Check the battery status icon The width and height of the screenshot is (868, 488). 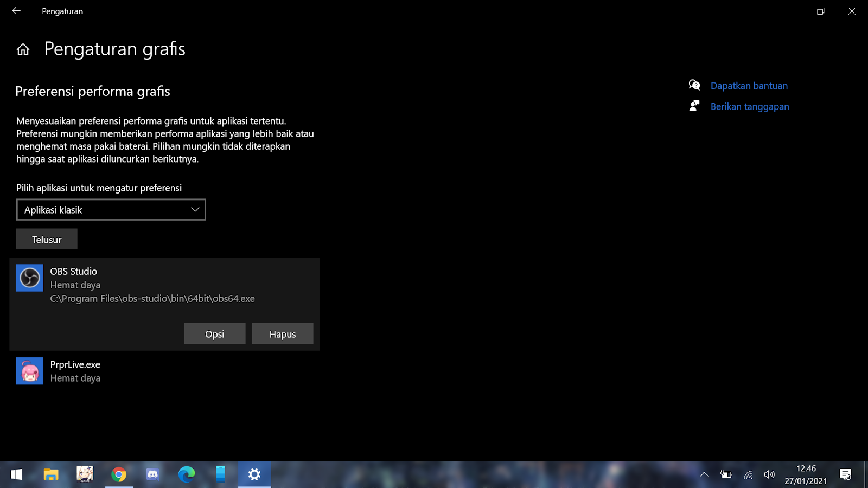[x=726, y=475]
